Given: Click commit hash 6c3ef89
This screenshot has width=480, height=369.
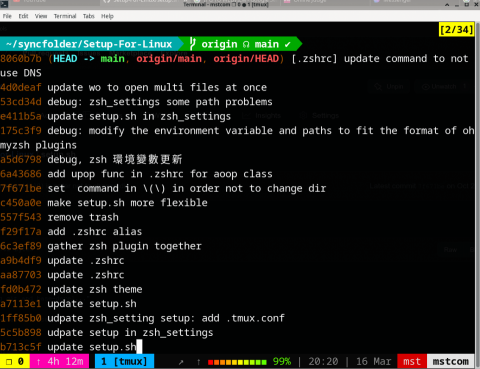Looking at the screenshot, I should click(21, 246).
